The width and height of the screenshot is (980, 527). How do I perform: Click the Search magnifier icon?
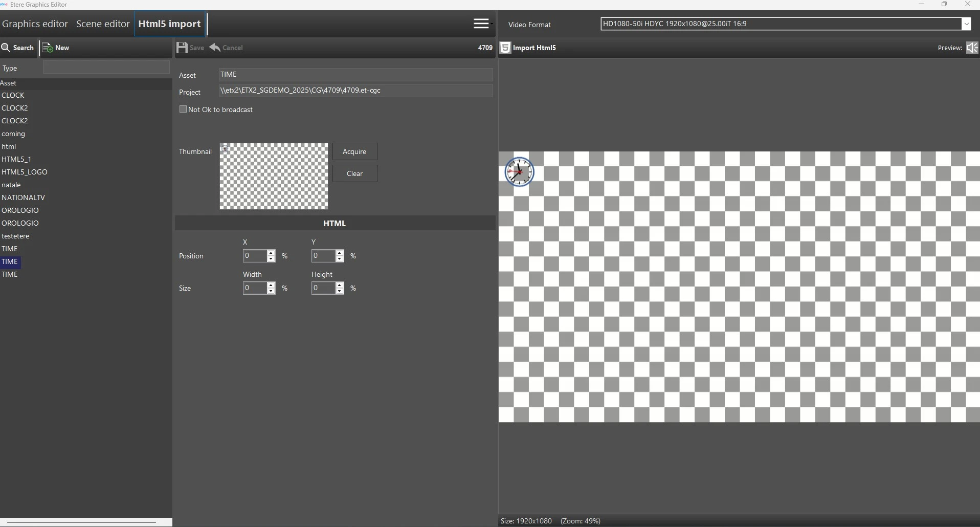[6, 48]
